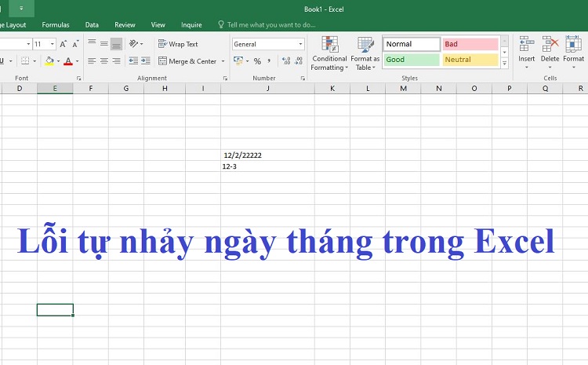Select column G header

(126, 88)
